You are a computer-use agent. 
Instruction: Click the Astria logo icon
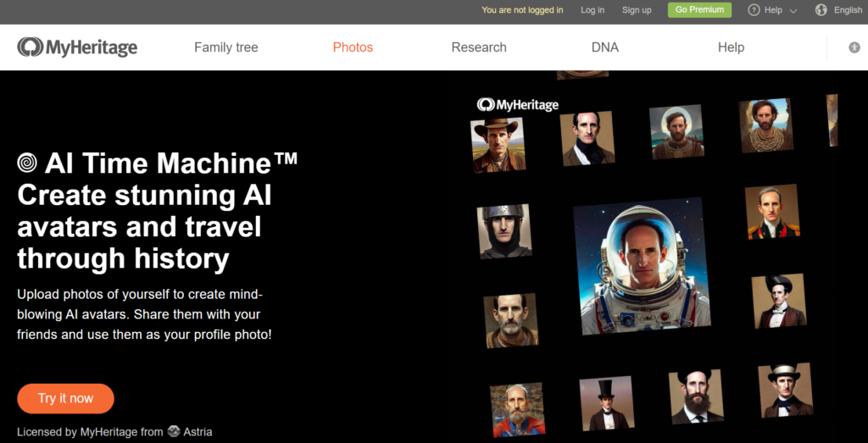(x=174, y=431)
